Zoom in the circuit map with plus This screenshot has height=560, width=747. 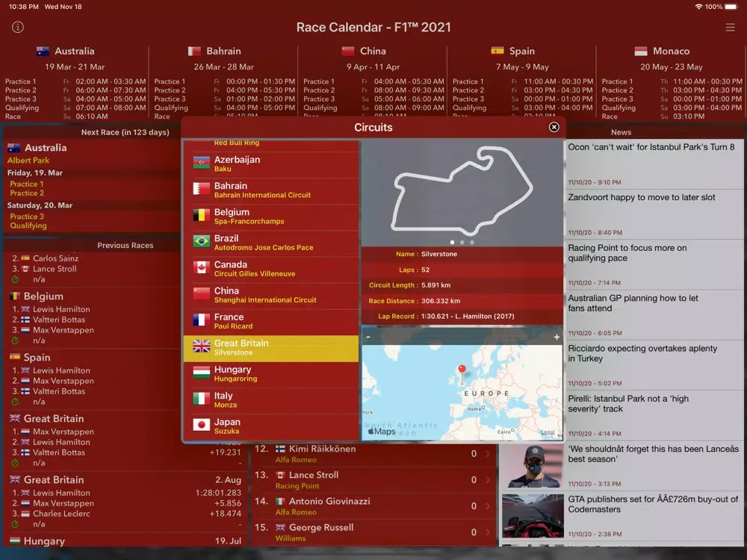click(x=557, y=337)
